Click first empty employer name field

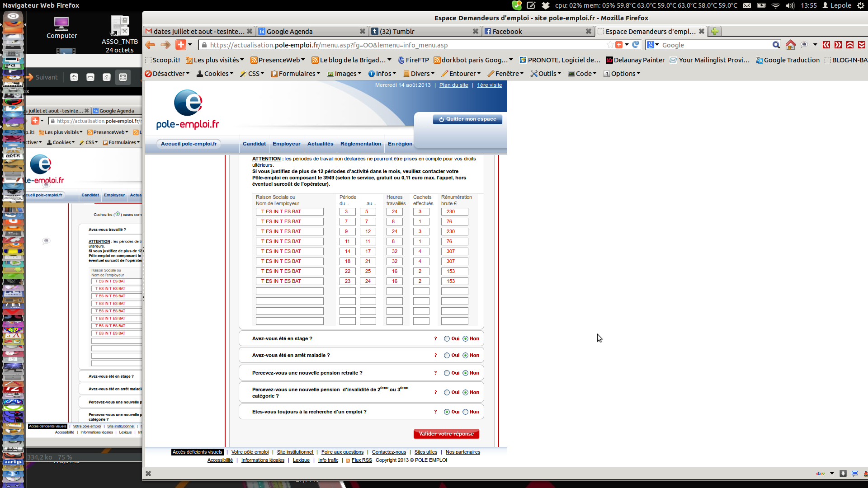(289, 291)
